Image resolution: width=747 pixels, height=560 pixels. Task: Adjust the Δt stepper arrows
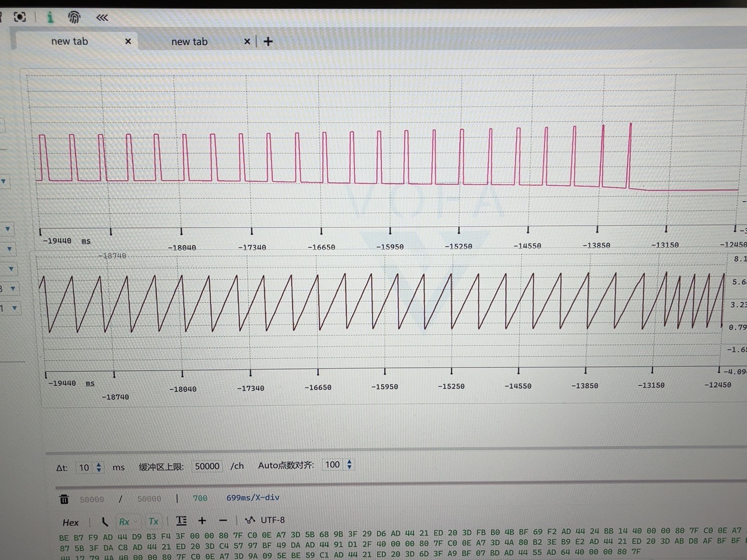pos(99,467)
